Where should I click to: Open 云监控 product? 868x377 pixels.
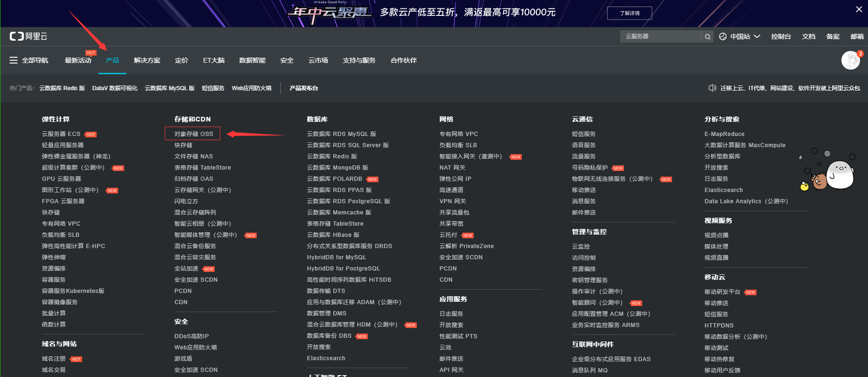click(581, 247)
